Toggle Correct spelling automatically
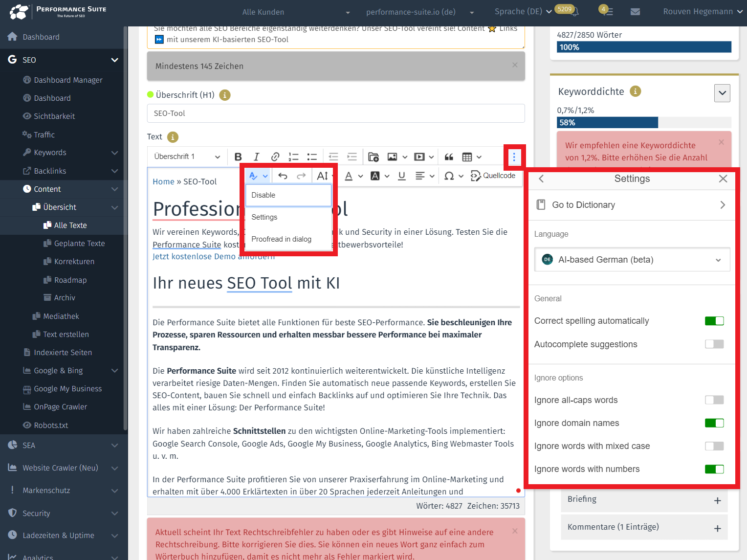The image size is (747, 560). point(714,321)
